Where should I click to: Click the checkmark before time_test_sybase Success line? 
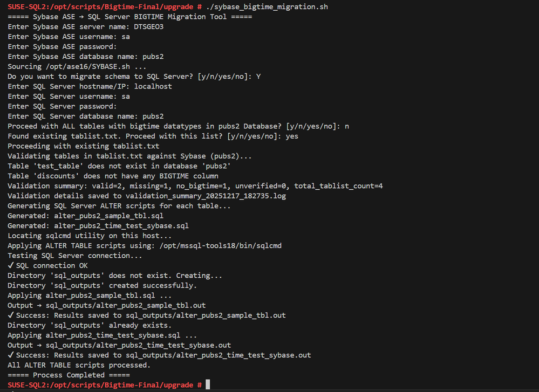[x=11, y=355]
